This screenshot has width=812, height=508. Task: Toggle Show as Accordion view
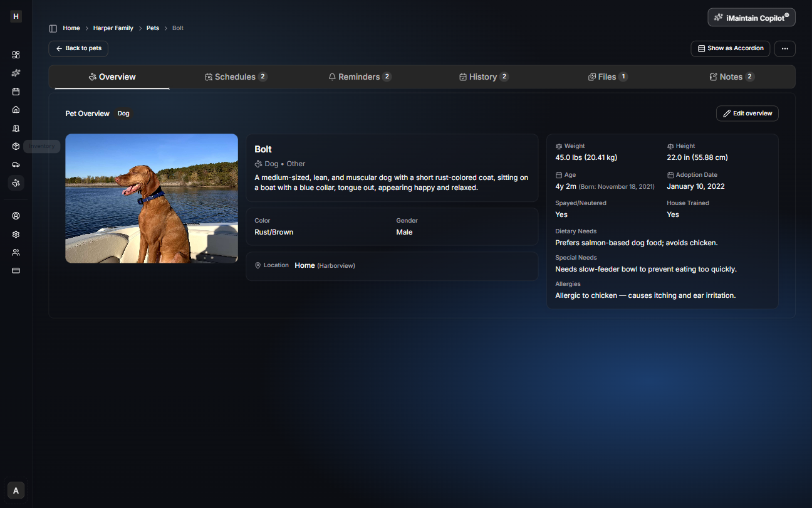click(x=730, y=48)
